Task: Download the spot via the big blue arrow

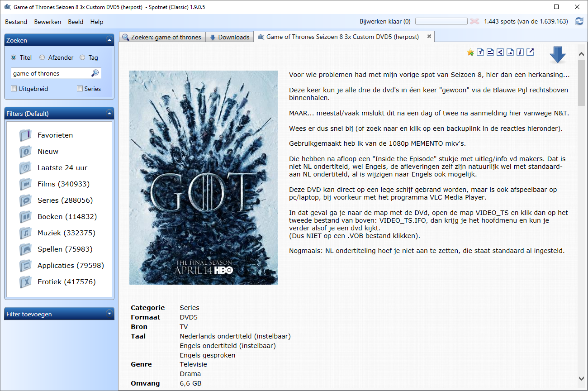Action: coord(558,55)
